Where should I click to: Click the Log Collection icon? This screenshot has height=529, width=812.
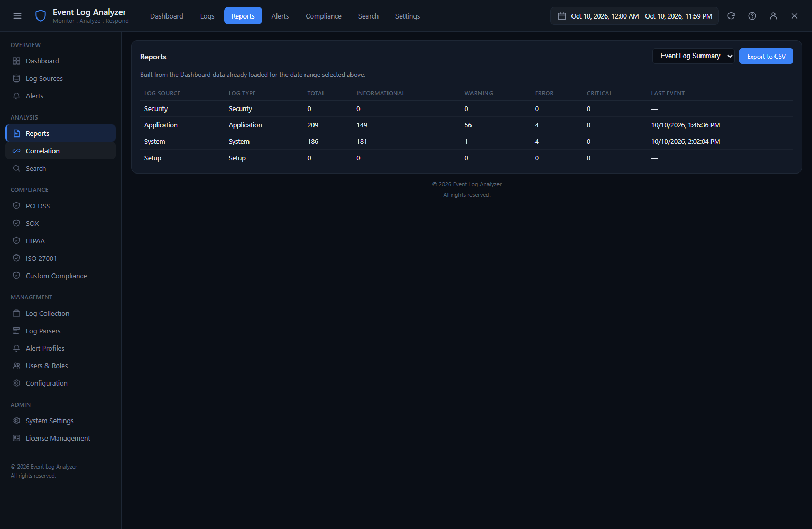click(x=16, y=313)
